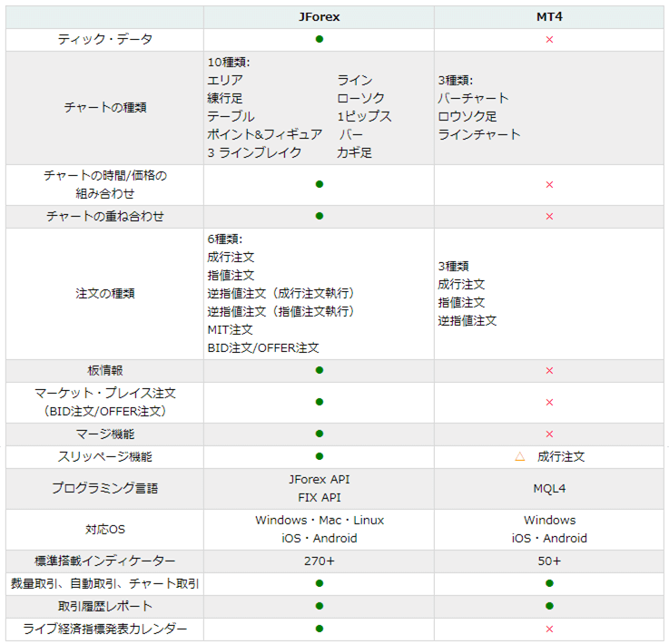Click the JForex column header
This screenshot has width=669, height=644.
point(320,17)
